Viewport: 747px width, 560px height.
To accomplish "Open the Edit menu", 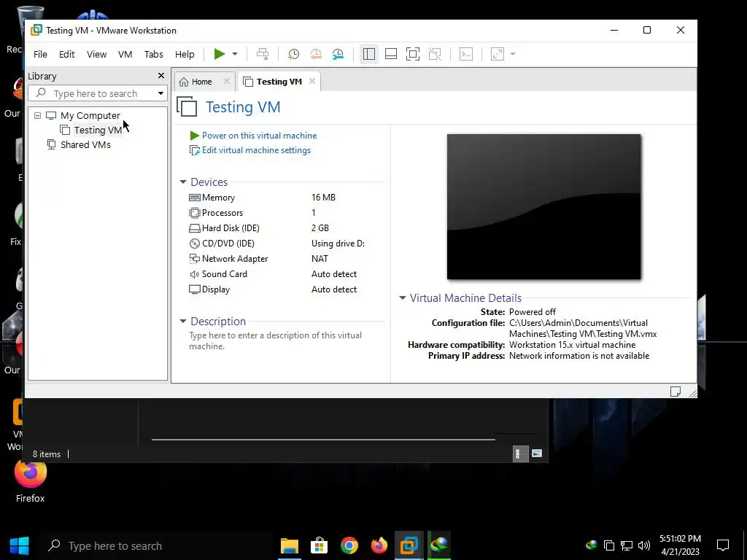I will tap(66, 54).
